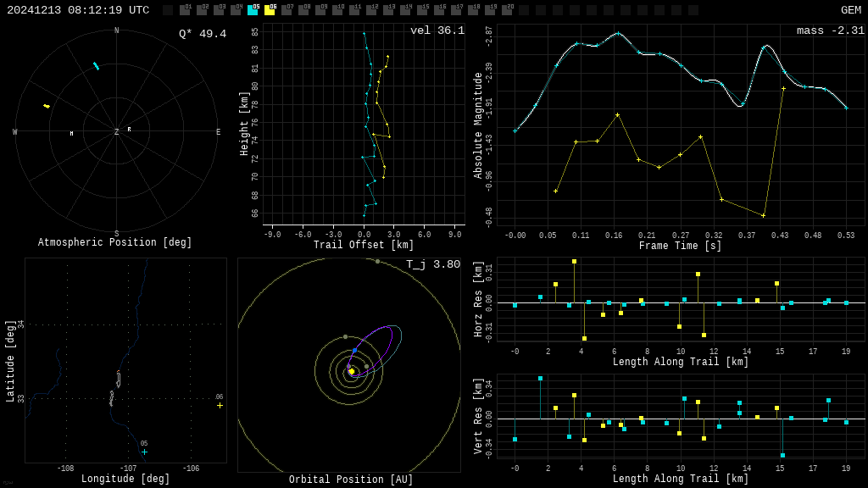Select the gray station 20 indicator
The height and width of the screenshot is (488, 868).
tap(507, 10)
